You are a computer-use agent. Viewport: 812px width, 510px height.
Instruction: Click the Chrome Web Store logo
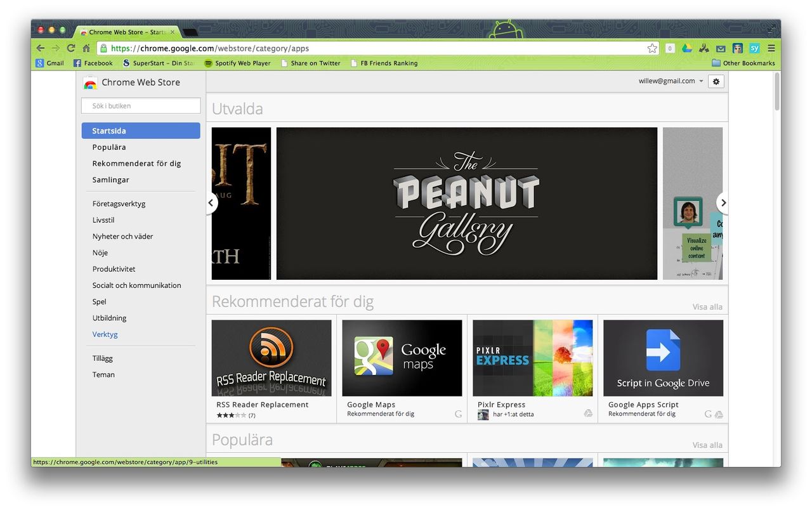tap(90, 82)
